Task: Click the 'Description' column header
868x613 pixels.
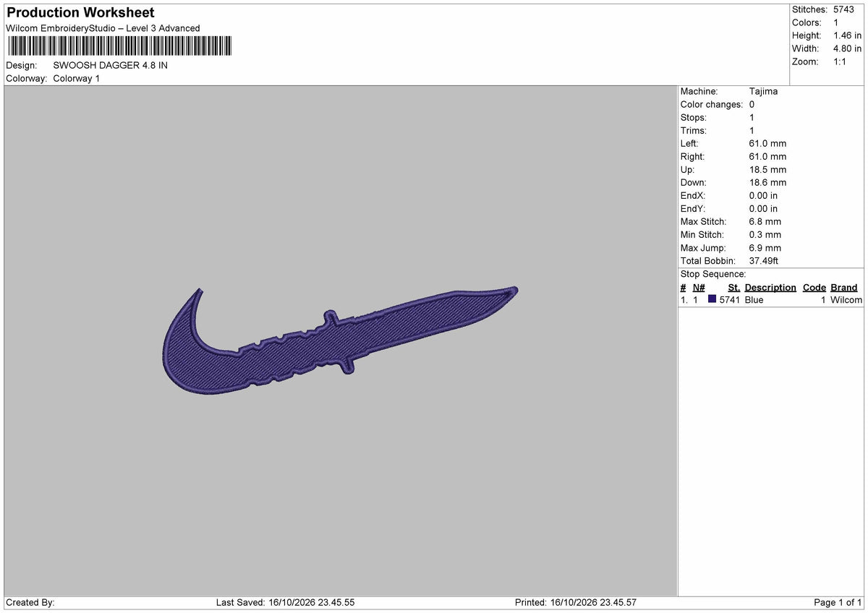Action: coord(770,287)
